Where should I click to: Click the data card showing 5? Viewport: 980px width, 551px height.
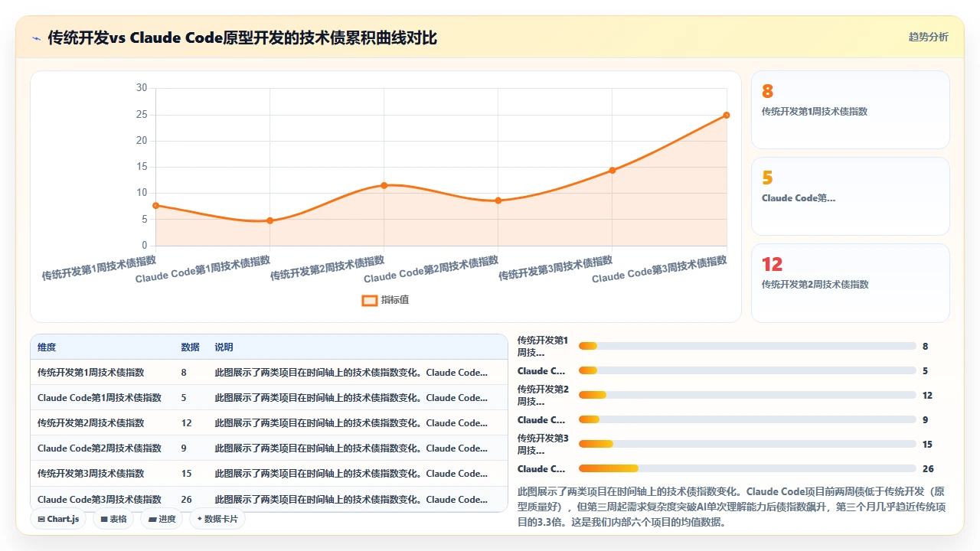tap(851, 196)
